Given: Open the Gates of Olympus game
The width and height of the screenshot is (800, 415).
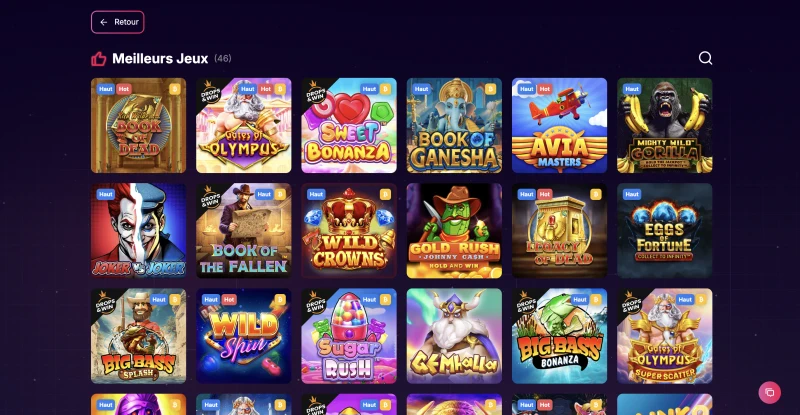Looking at the screenshot, I should (x=244, y=126).
